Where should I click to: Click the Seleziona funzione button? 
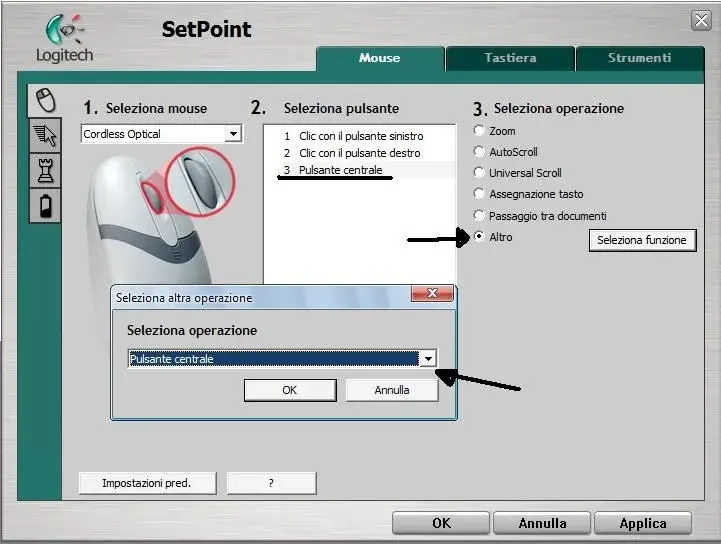[x=642, y=240]
